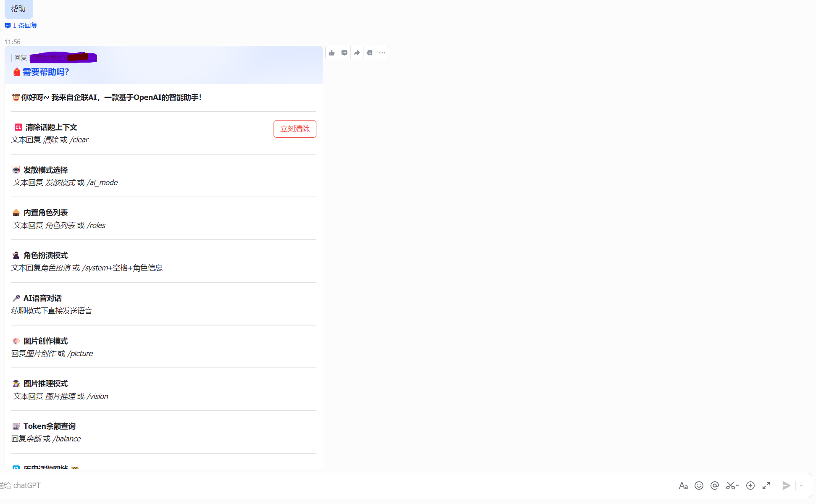Click the send message arrow

pos(786,486)
